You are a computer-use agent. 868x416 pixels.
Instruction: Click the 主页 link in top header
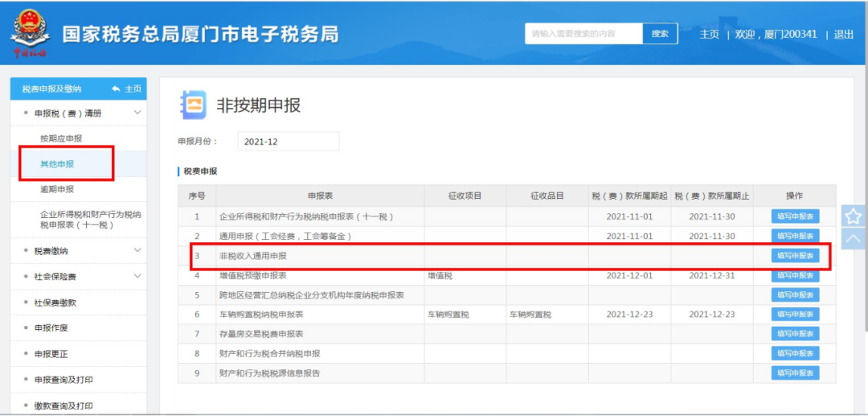(709, 35)
